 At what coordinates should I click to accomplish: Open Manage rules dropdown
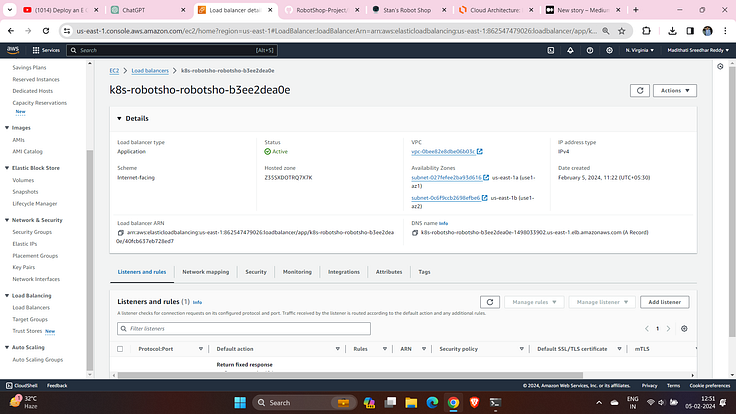(534, 302)
